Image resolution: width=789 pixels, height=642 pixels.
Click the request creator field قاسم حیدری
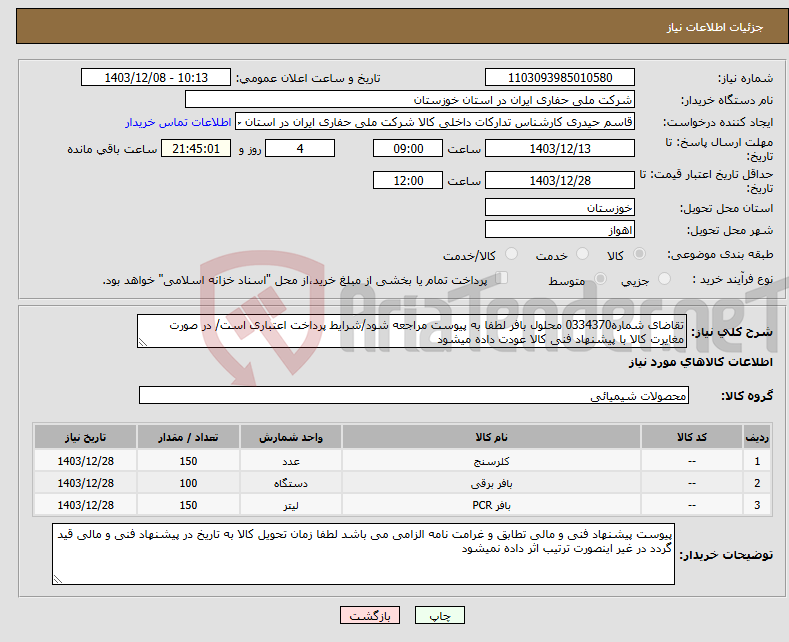click(x=435, y=122)
